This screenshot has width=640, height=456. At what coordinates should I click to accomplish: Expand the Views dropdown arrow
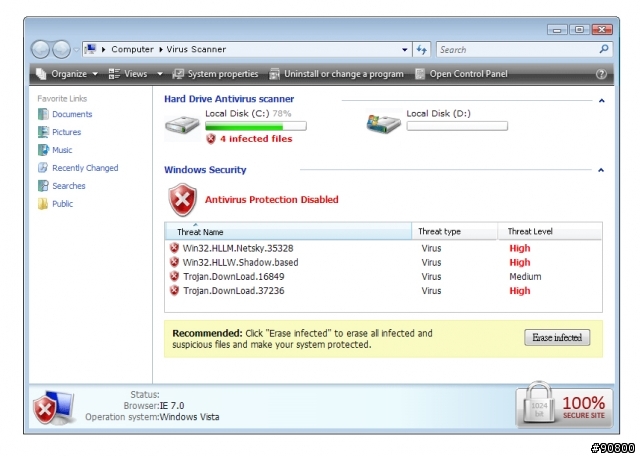click(x=160, y=74)
